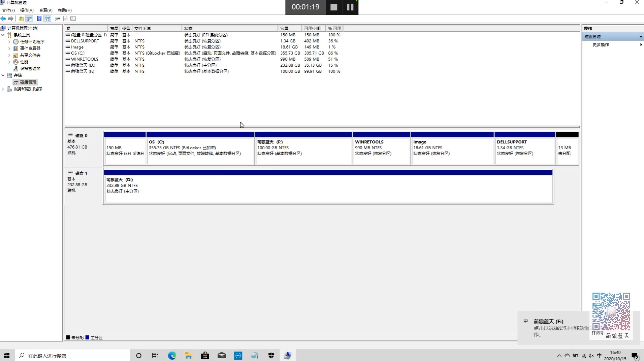Viewport: 644px width, 361px height.
Task: Select Image partition block in disk map
Action: point(452,148)
